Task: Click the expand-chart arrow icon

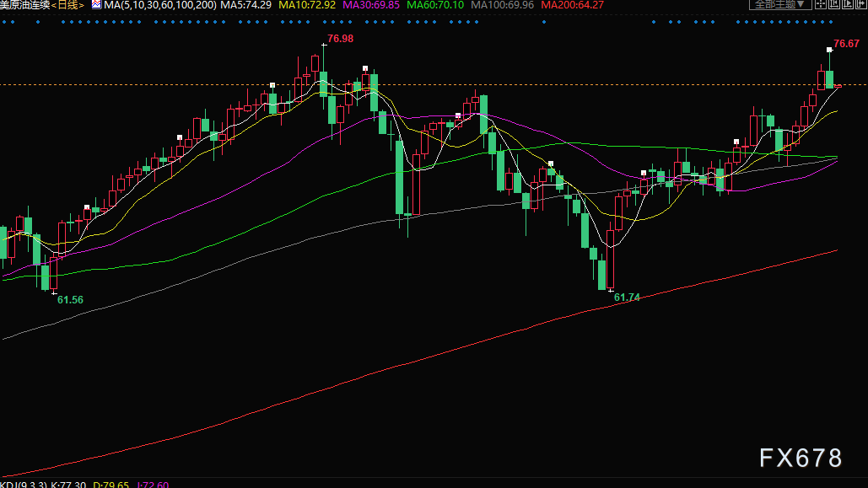Action: (861, 4)
